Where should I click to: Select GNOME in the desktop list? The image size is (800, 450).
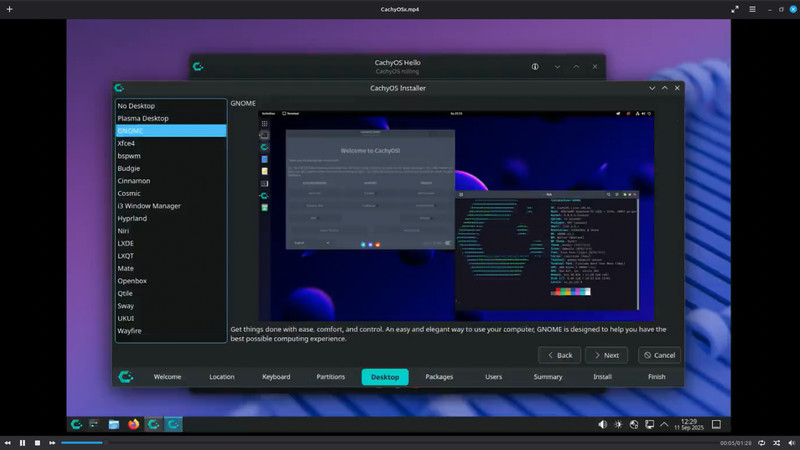(171, 131)
